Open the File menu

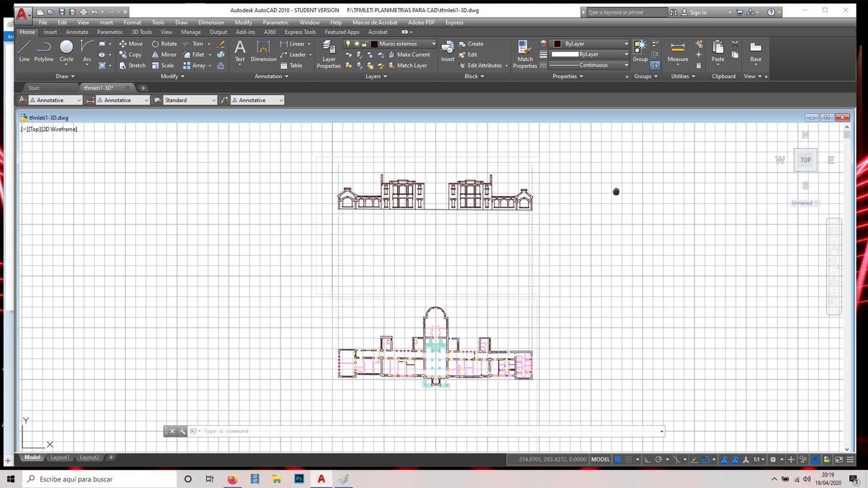coord(43,22)
